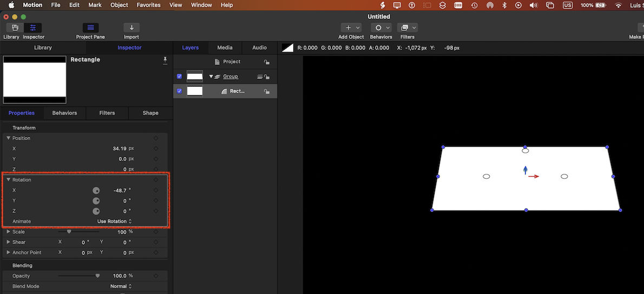The height and width of the screenshot is (294, 644).
Task: Switch to the Audio tab
Action: [x=259, y=48]
